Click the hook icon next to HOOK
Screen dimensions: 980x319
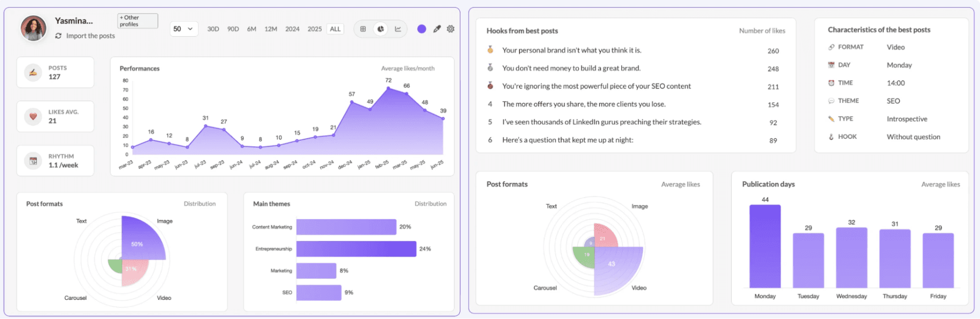point(831,137)
